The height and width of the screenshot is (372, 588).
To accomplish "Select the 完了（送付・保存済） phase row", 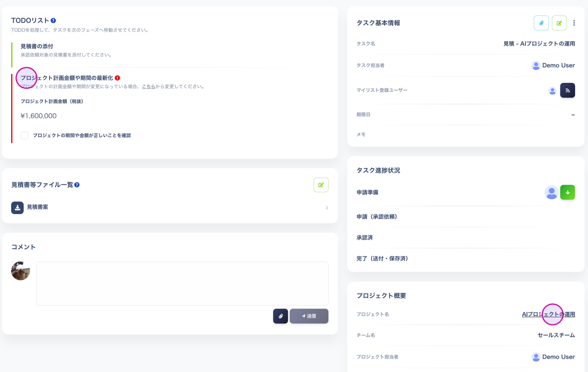I will pos(465,259).
